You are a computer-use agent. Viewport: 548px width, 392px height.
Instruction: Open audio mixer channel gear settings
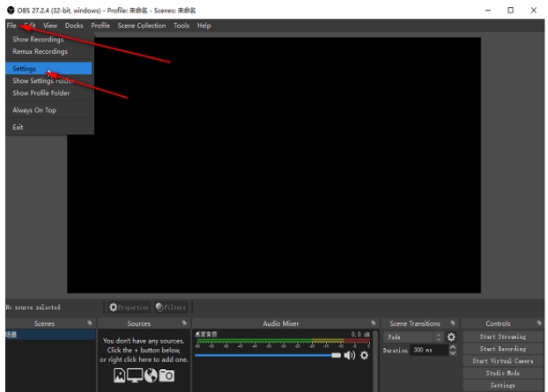click(364, 355)
